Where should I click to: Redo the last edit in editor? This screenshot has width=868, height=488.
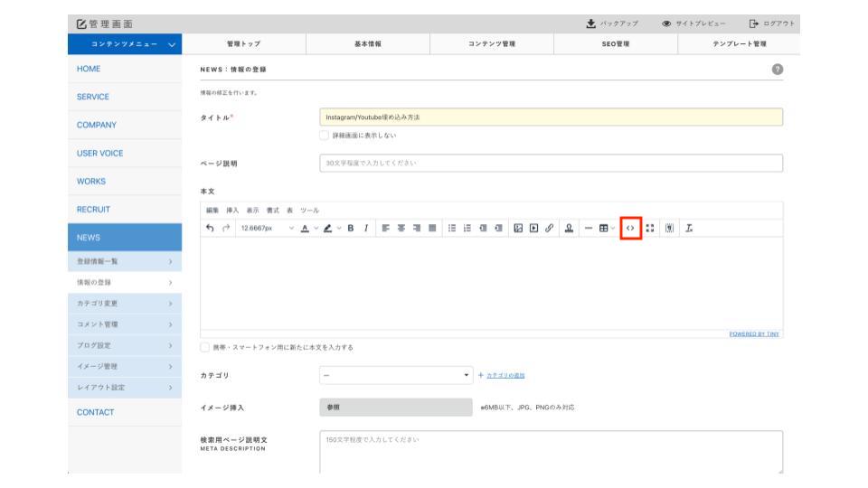coord(226,228)
